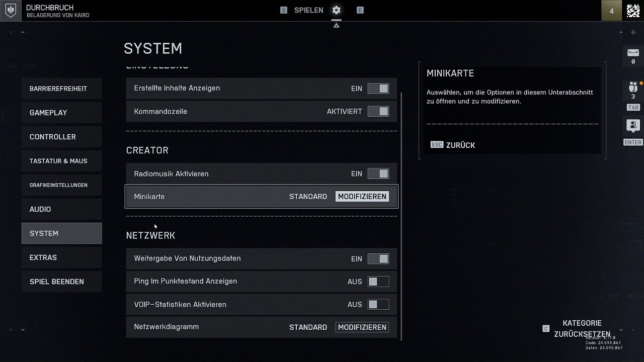Select Spiel Beenden
Image resolution: width=644 pixels, height=362 pixels.
pyautogui.click(x=61, y=282)
